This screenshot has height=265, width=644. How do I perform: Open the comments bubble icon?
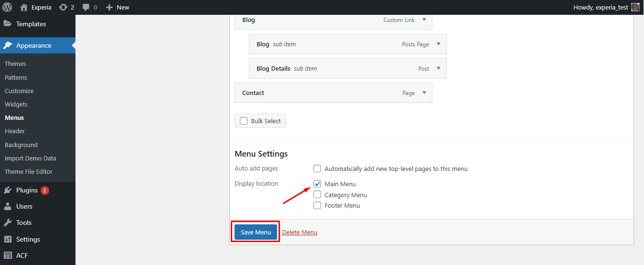[86, 8]
